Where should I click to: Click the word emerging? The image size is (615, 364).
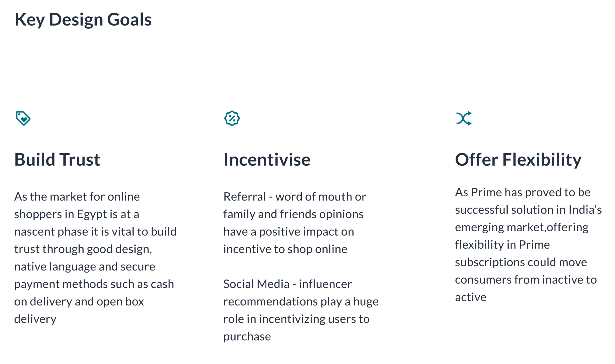click(479, 228)
